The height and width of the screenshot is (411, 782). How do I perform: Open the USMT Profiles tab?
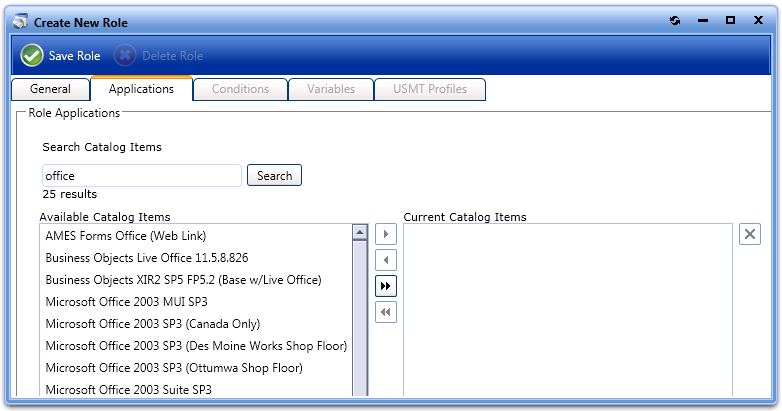[x=430, y=89]
